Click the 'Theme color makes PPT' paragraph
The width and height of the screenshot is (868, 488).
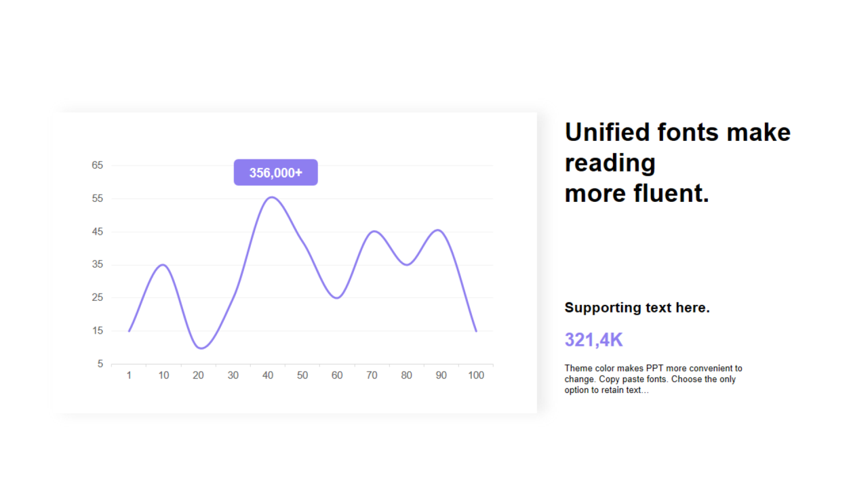click(653, 380)
